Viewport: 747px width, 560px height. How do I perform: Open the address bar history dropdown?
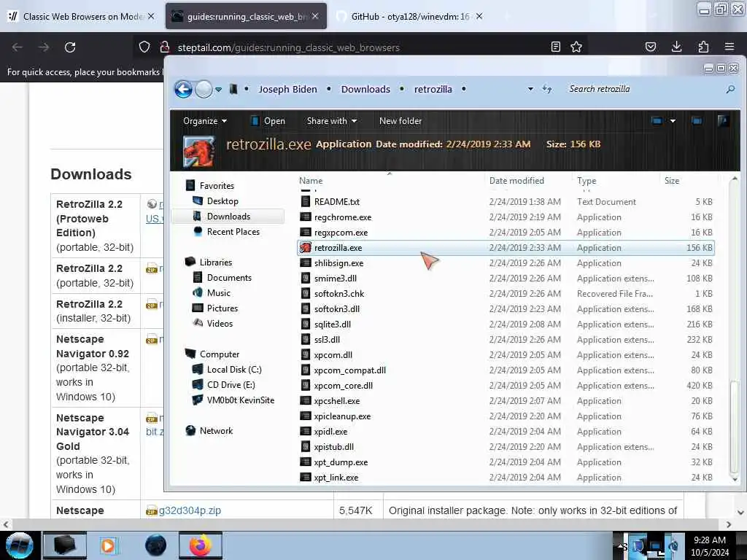[x=530, y=89]
